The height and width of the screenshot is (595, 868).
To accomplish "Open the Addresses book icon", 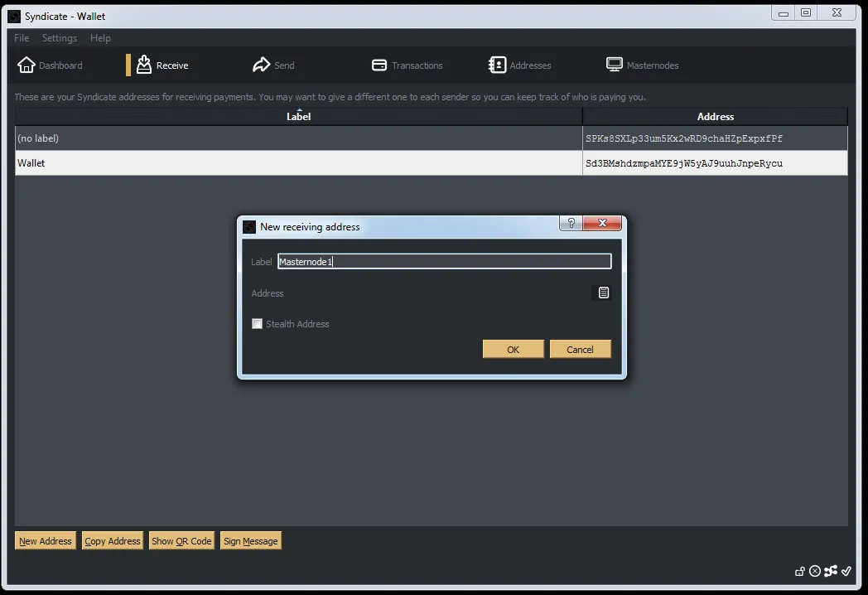I will click(x=497, y=65).
